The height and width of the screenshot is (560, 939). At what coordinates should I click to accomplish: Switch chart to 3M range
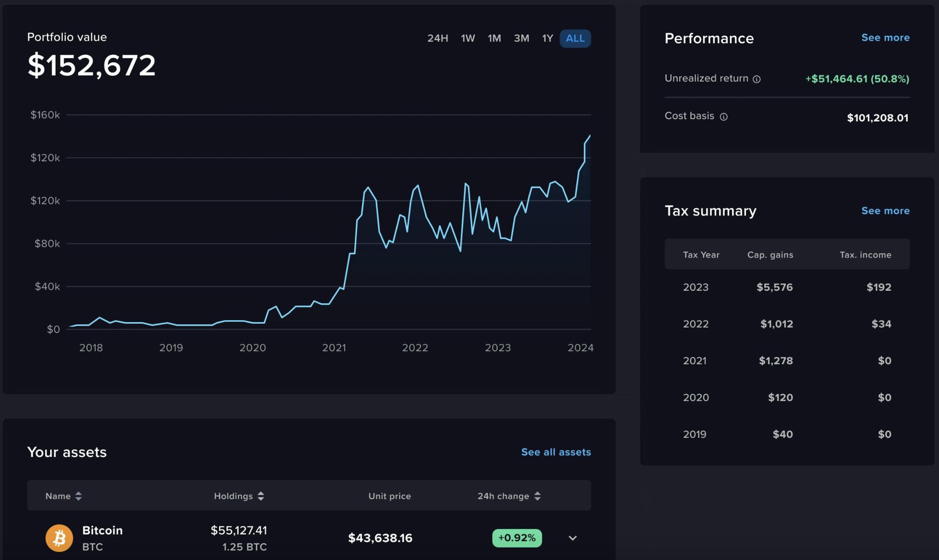[x=521, y=39]
